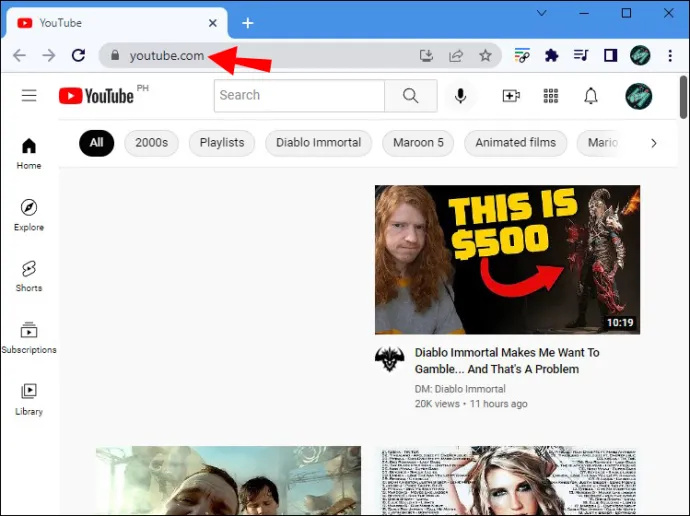Toggle YouTube hamburger guide menu

coord(29,95)
